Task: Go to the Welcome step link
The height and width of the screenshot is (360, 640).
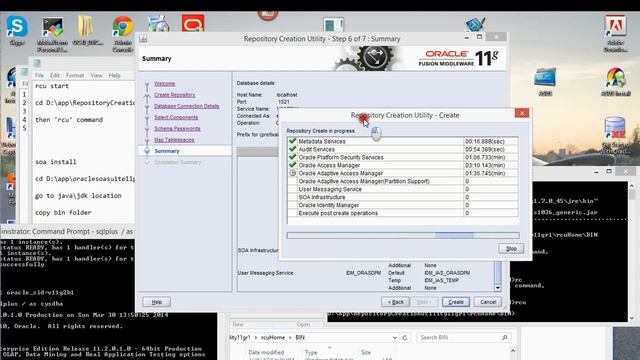Action: 164,84
